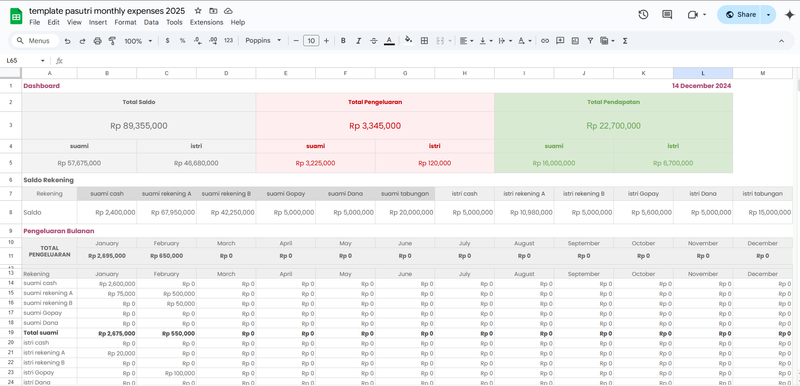Move document with folder icon
Screen dimensions: 800x386
pyautogui.click(x=213, y=11)
